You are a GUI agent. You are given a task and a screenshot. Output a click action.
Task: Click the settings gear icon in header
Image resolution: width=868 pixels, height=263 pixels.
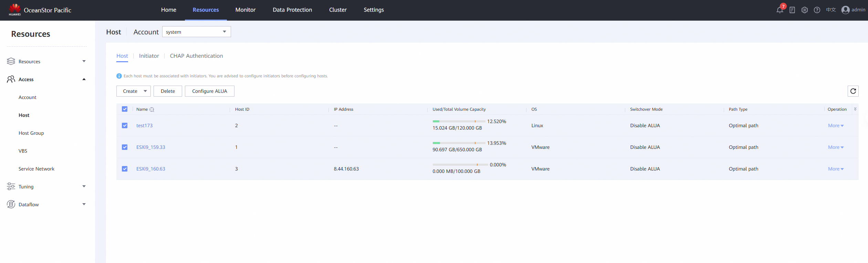805,10
